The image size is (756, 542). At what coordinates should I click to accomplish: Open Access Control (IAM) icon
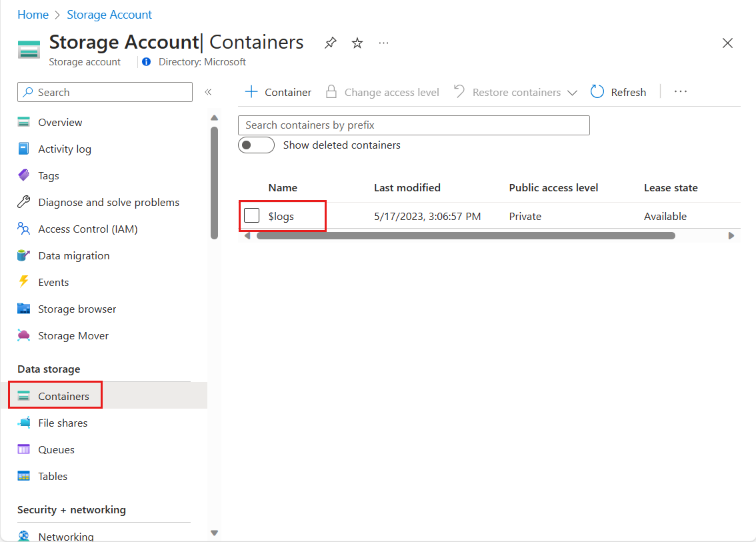[x=24, y=229]
